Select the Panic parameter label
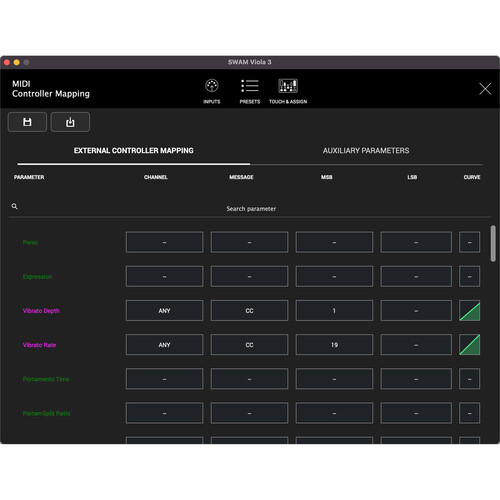The width and height of the screenshot is (500, 500). 30,242
